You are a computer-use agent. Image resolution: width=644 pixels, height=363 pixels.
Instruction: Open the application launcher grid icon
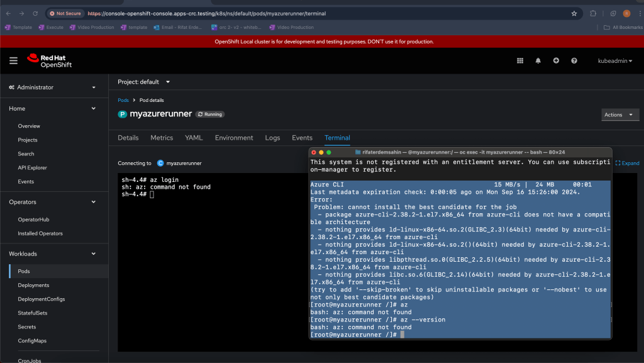tap(520, 61)
